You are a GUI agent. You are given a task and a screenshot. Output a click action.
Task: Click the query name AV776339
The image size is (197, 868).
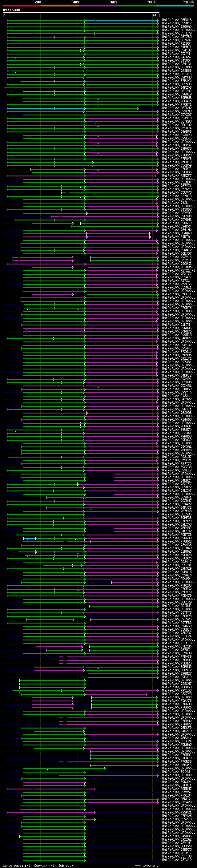coord(11,10)
